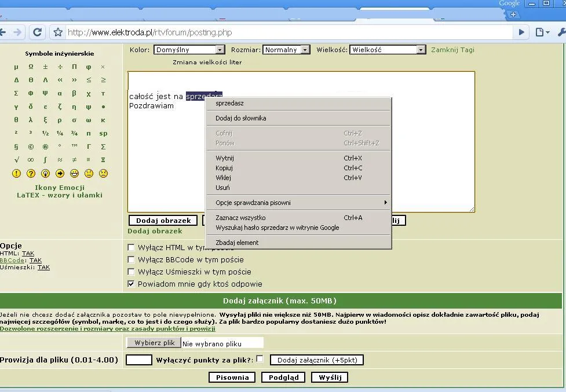Insert the Omega symbol
The width and height of the screenshot is (566, 392).
pyautogui.click(x=31, y=67)
